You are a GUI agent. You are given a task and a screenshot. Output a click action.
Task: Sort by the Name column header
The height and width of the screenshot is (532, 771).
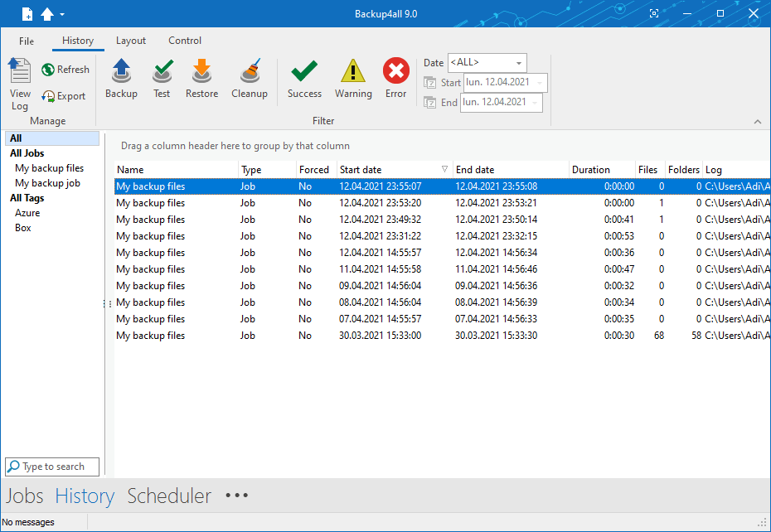[177, 170]
